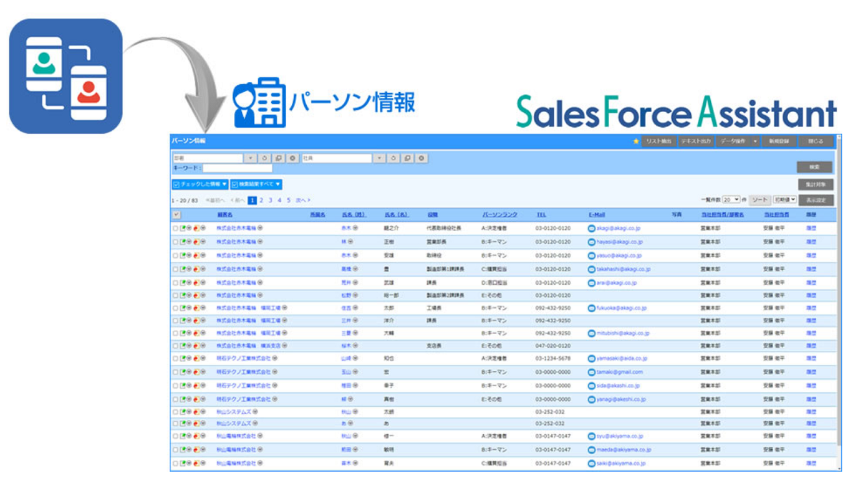Screen dimensions: 863x504
Task: Go to results page 3
Action: [x=270, y=200]
